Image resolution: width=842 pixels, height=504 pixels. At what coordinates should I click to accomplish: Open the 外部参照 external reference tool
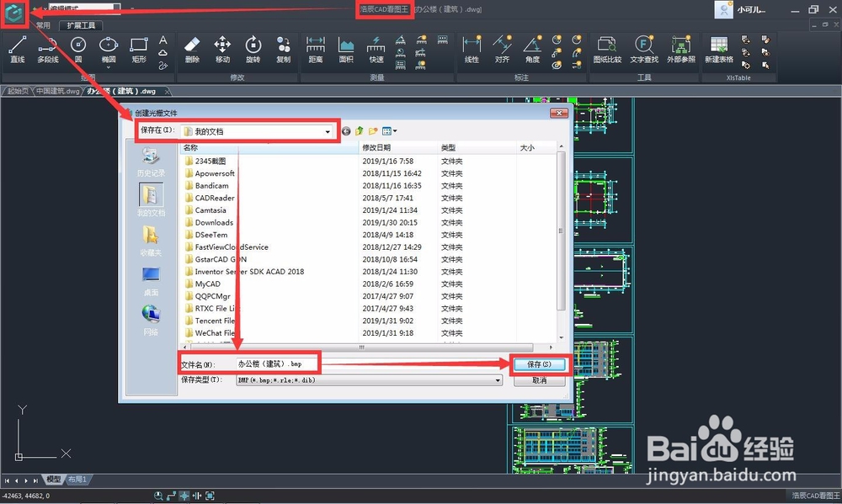coord(681,50)
